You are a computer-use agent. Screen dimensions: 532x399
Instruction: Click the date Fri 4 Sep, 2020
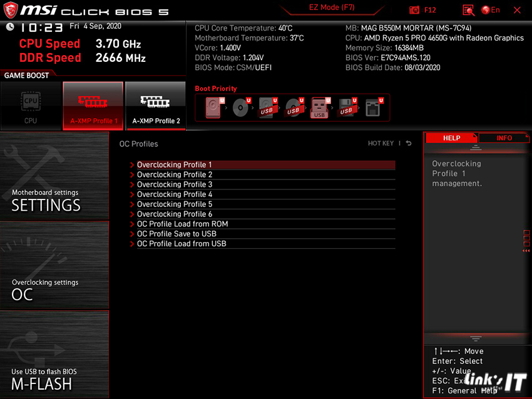(x=95, y=26)
